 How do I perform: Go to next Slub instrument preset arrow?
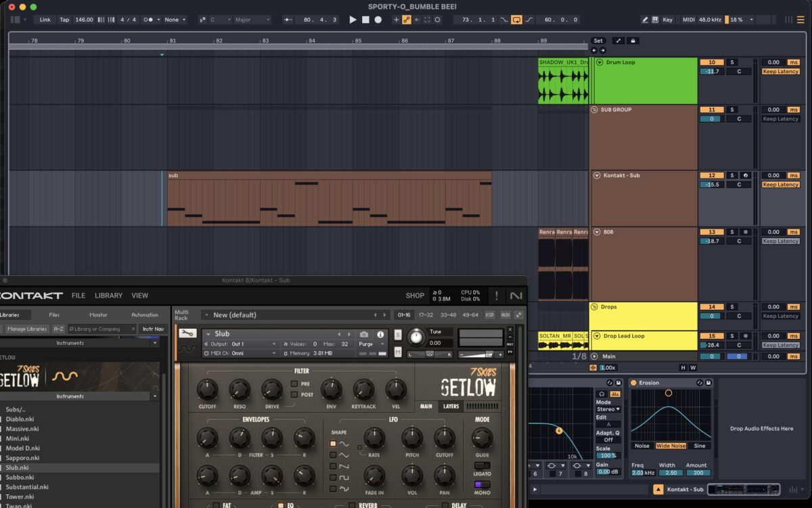click(x=348, y=334)
